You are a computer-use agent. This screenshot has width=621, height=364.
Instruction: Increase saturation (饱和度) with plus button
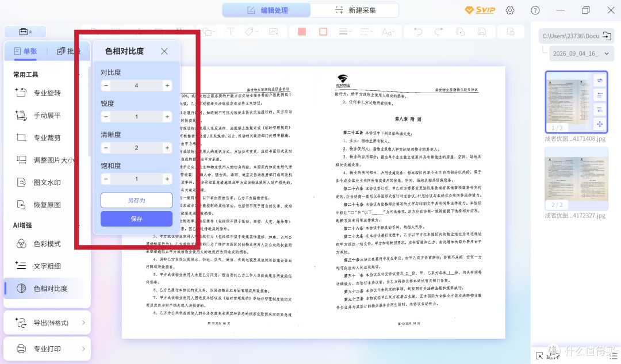coord(167,179)
